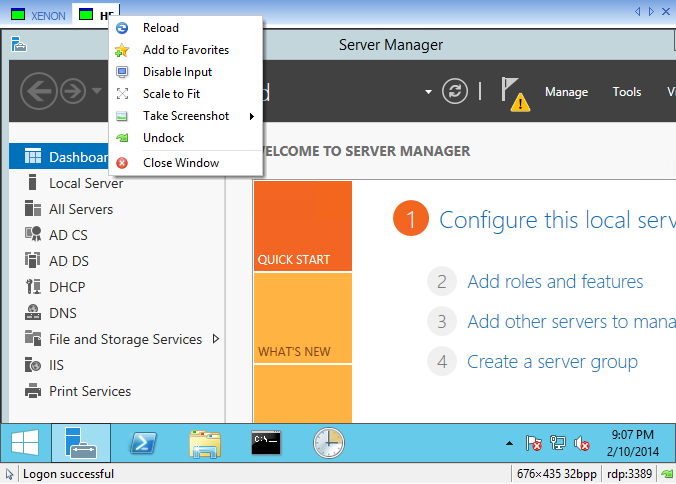Open the notifications flag with warning

click(x=515, y=94)
